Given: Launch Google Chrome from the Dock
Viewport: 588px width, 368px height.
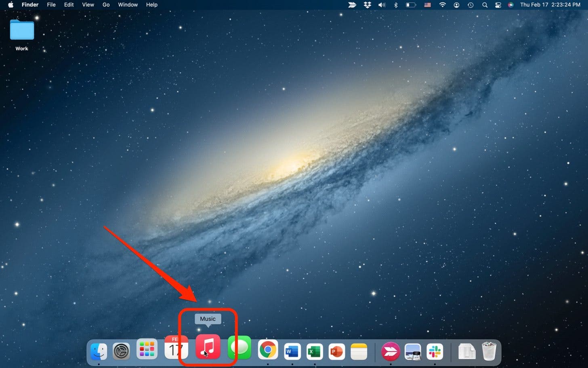Looking at the screenshot, I should 268,350.
